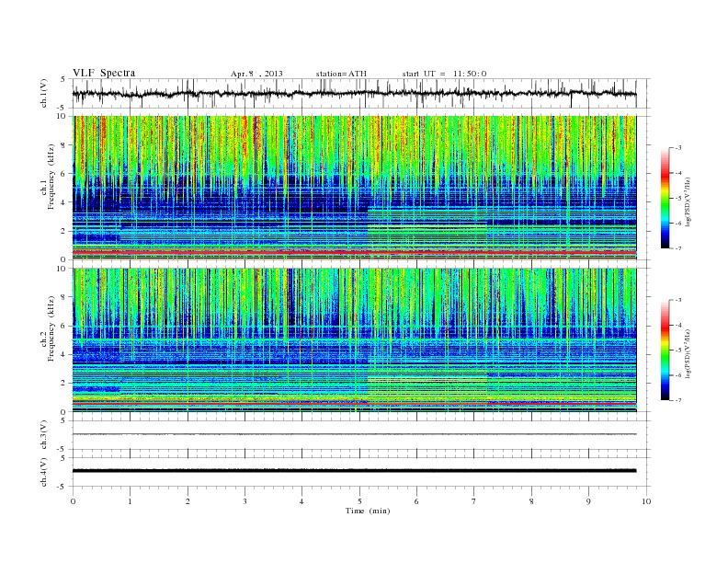Click time axis tick label "4"
This screenshot has width=728, height=563.
pos(301,501)
